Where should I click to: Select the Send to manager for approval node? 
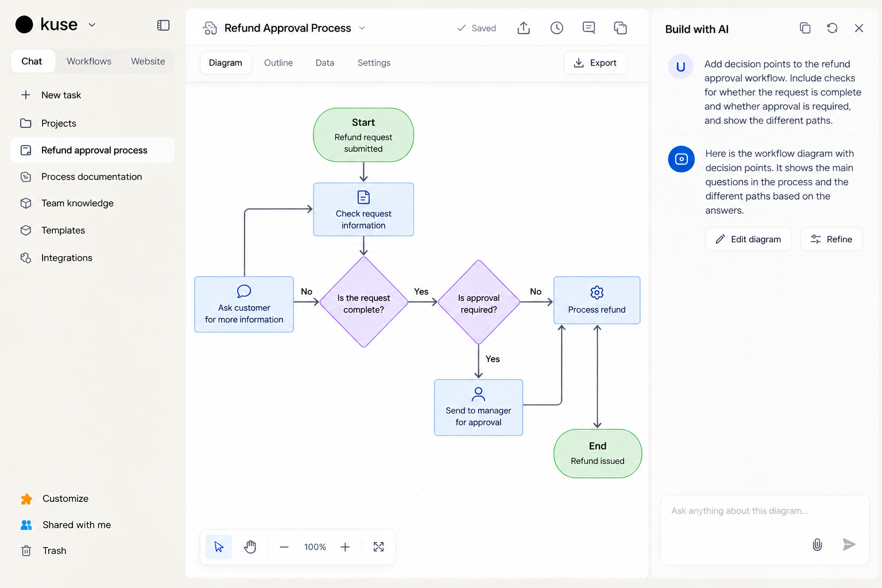pos(478,408)
